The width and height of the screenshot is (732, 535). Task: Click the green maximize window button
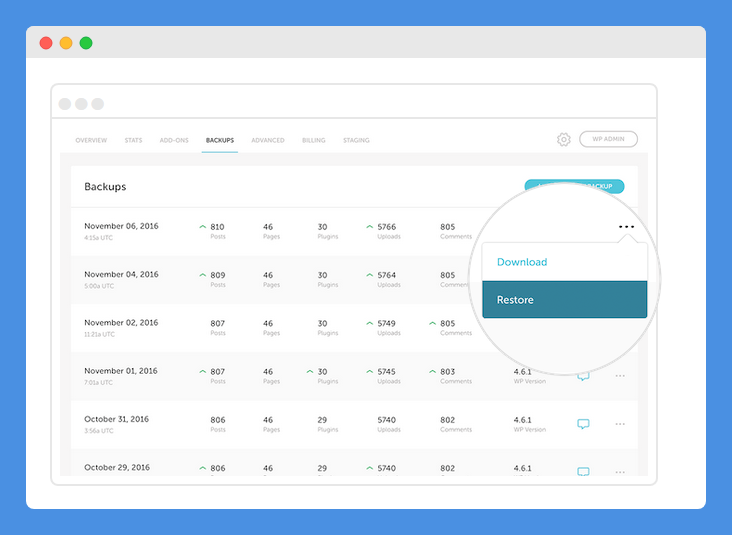coord(86,43)
